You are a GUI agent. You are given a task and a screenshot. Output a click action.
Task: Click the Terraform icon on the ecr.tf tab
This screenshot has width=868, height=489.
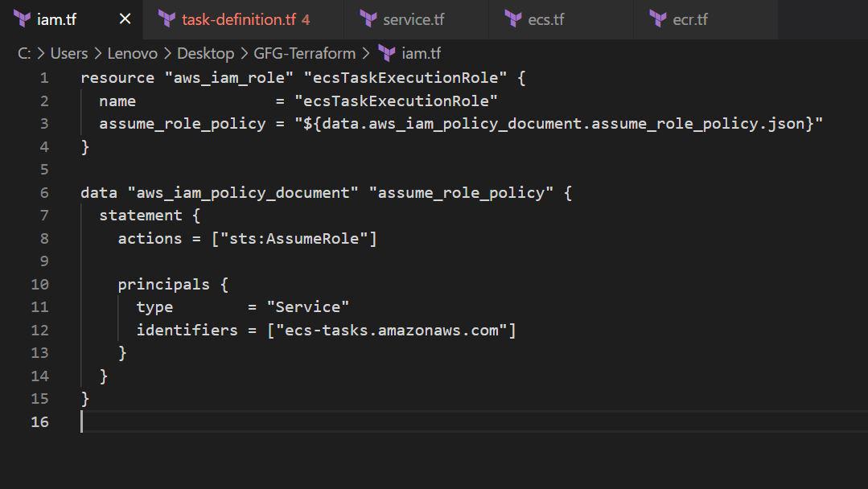pos(658,19)
